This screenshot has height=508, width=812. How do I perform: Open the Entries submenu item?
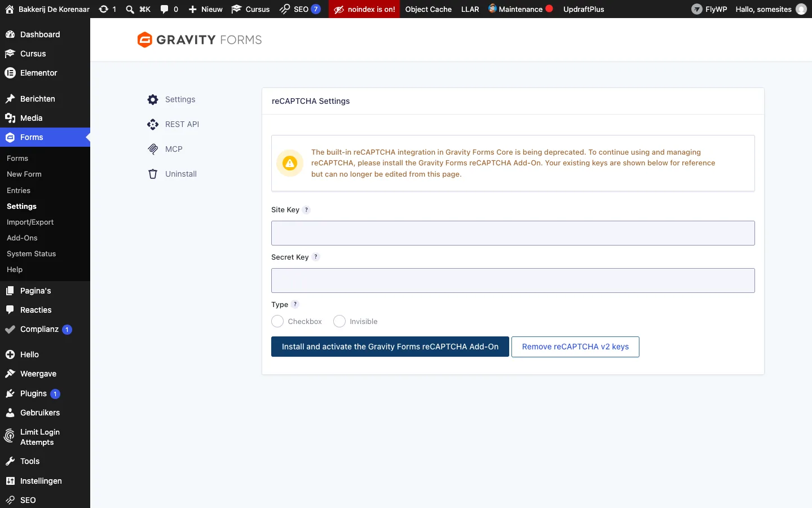[x=45, y=191]
